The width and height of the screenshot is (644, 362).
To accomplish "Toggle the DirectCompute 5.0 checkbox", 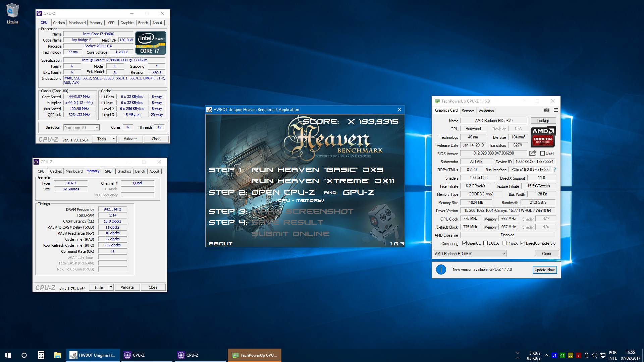I will tap(523, 243).
